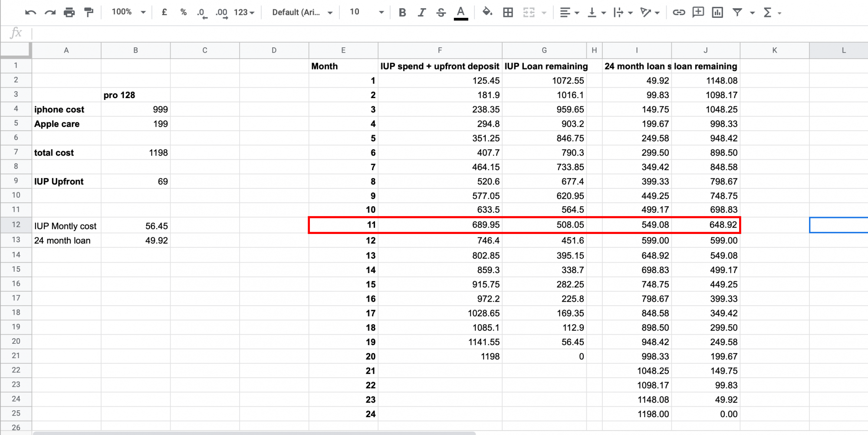
Task: Print the spreadsheet with printer icon
Action: pyautogui.click(x=69, y=13)
